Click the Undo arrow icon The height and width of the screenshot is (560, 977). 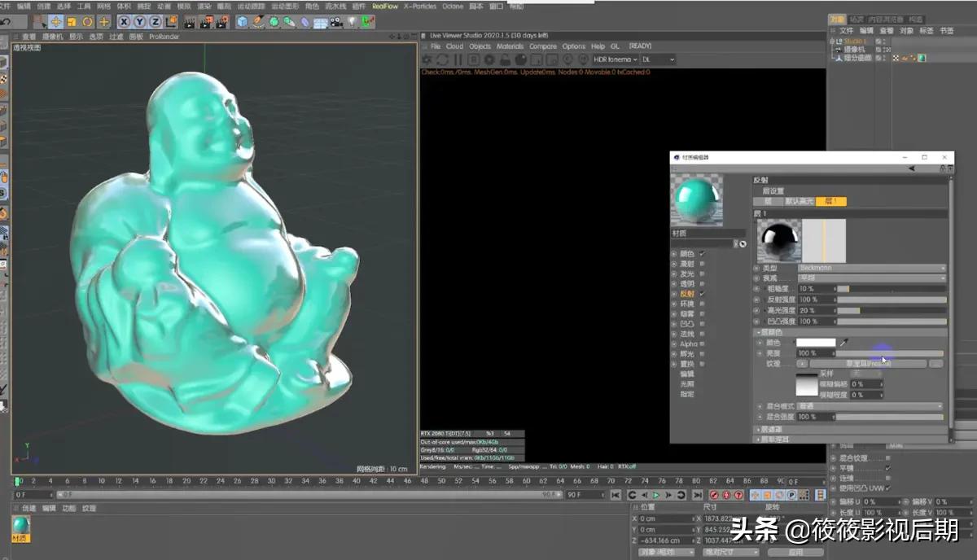point(6,22)
